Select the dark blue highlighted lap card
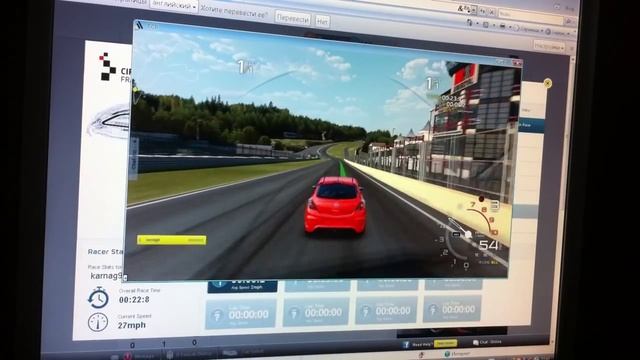 point(242,286)
